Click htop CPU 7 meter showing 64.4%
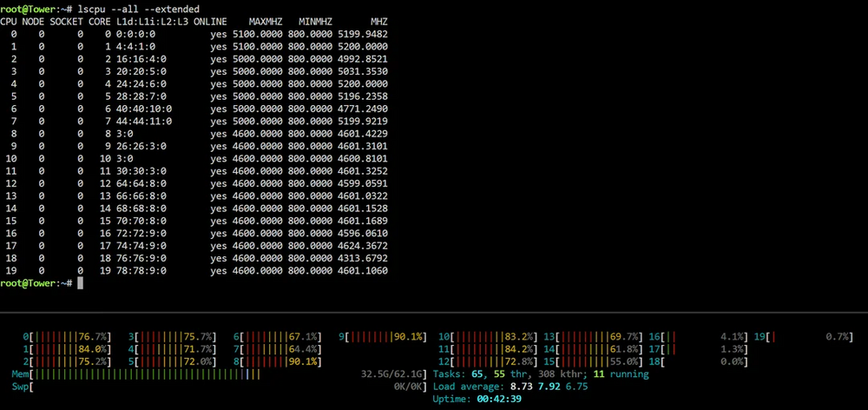 click(278, 349)
